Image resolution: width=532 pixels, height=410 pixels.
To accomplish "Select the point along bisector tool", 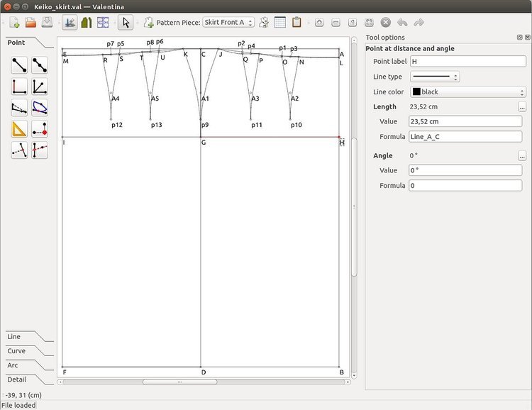I will 40,87.
